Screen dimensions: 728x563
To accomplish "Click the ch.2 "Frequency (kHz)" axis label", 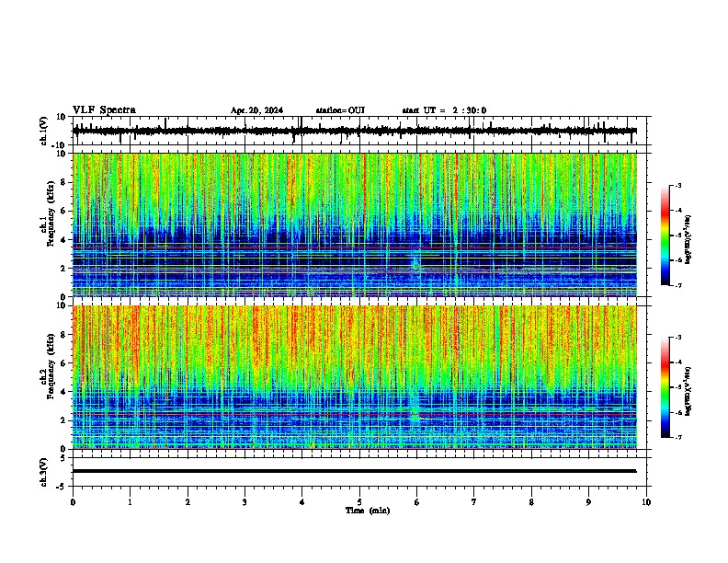I will 51,366.
